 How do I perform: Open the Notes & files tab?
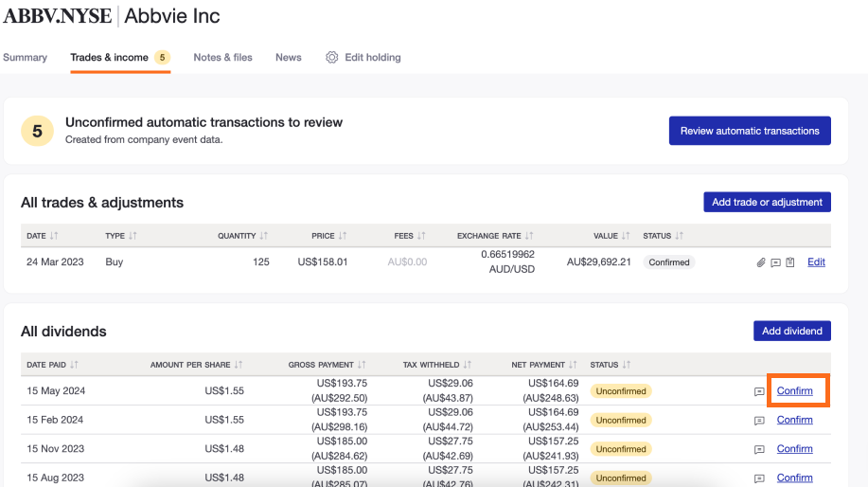(222, 57)
